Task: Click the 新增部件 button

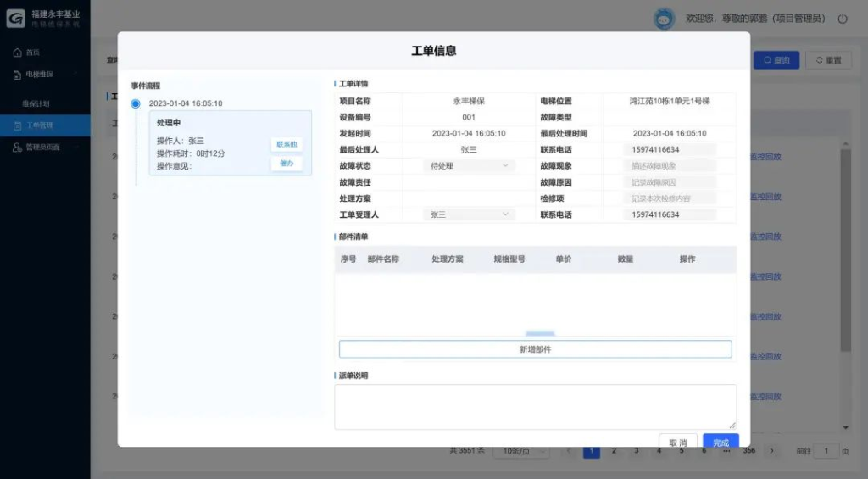Action: click(535, 349)
